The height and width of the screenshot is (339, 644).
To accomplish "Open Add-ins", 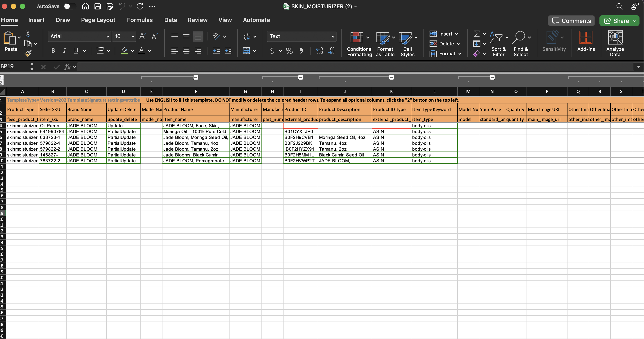I will click(x=586, y=41).
